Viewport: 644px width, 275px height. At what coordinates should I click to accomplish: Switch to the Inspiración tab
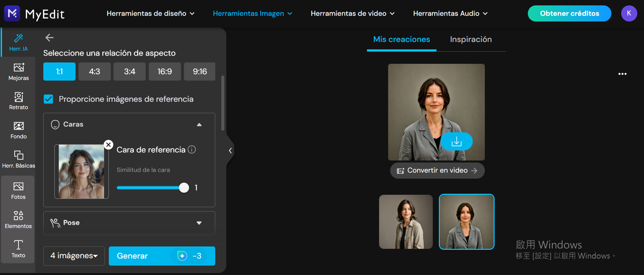[x=471, y=39]
